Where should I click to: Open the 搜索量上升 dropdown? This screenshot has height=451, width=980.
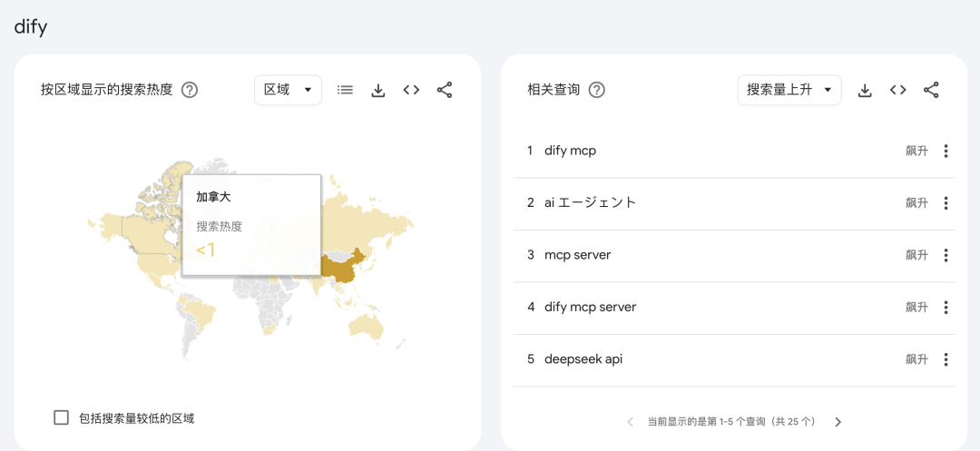click(789, 90)
